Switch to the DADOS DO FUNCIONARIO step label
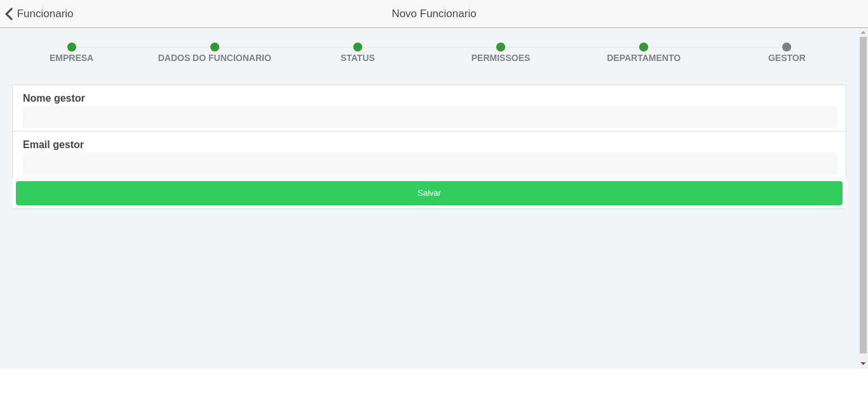Viewport: 868px width, 396px height. 215,58
